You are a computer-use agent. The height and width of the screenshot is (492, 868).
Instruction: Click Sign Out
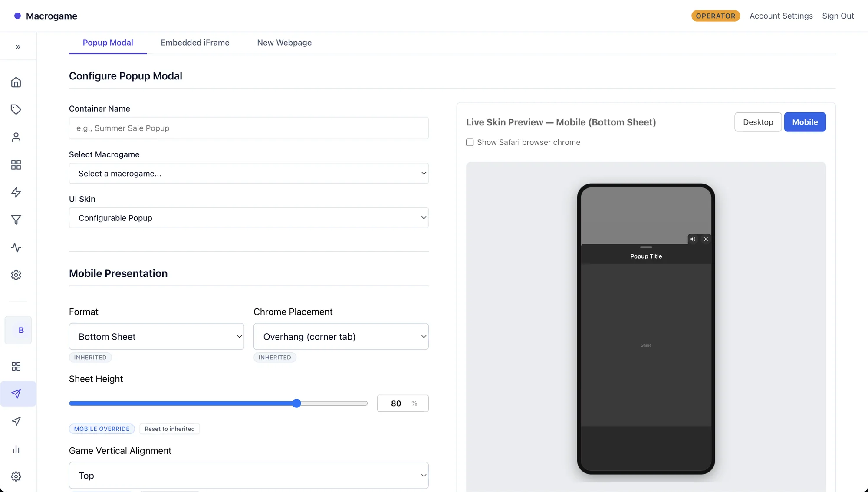click(838, 16)
